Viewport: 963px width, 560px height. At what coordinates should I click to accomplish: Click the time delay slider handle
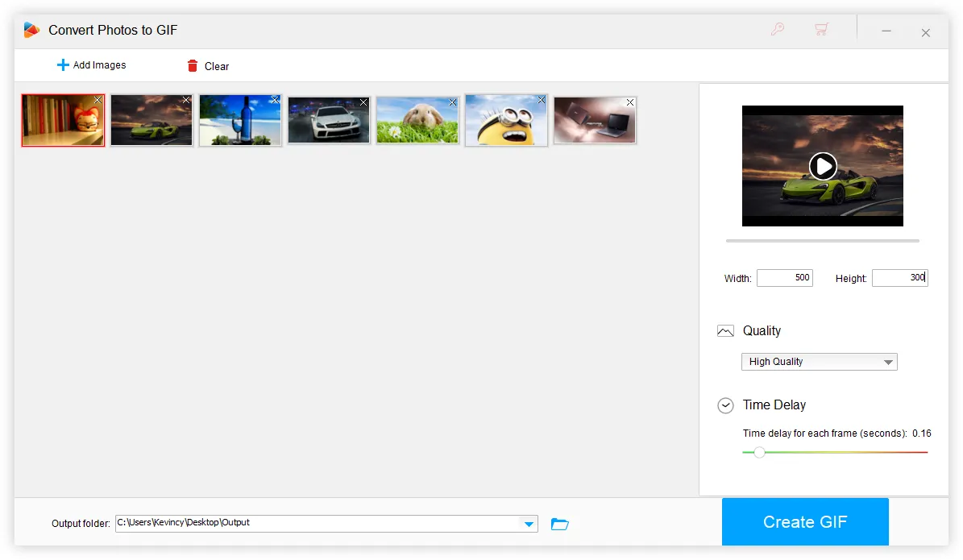[x=758, y=453]
